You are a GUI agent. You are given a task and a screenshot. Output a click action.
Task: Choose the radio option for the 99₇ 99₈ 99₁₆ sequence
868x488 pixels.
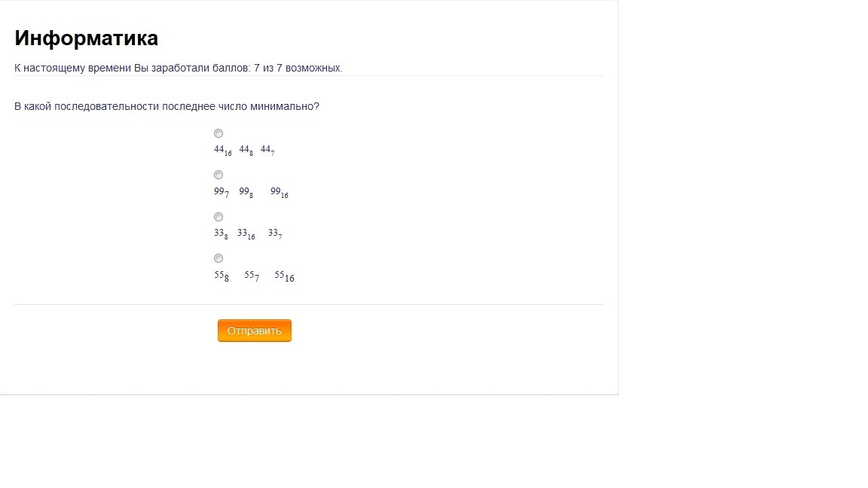click(x=219, y=175)
